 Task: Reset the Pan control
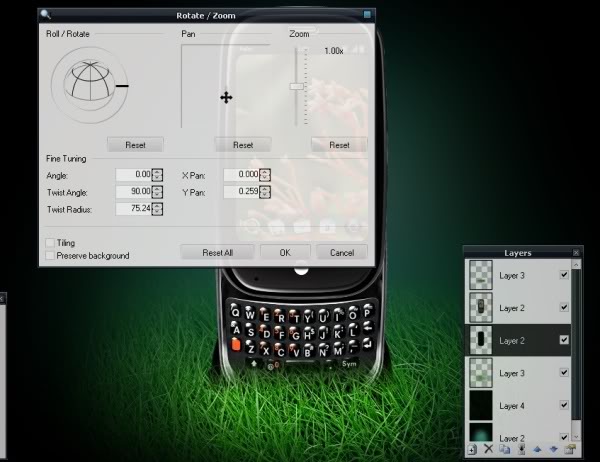pos(243,145)
